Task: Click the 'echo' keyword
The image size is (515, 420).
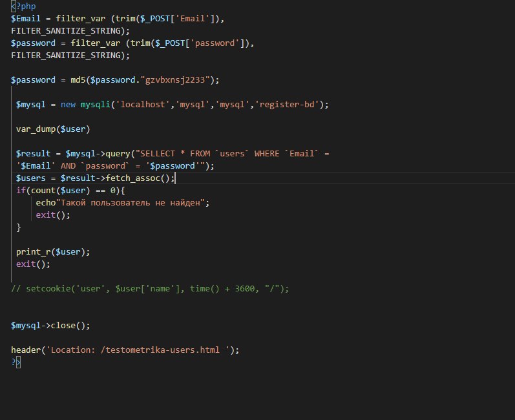Action: coord(46,203)
